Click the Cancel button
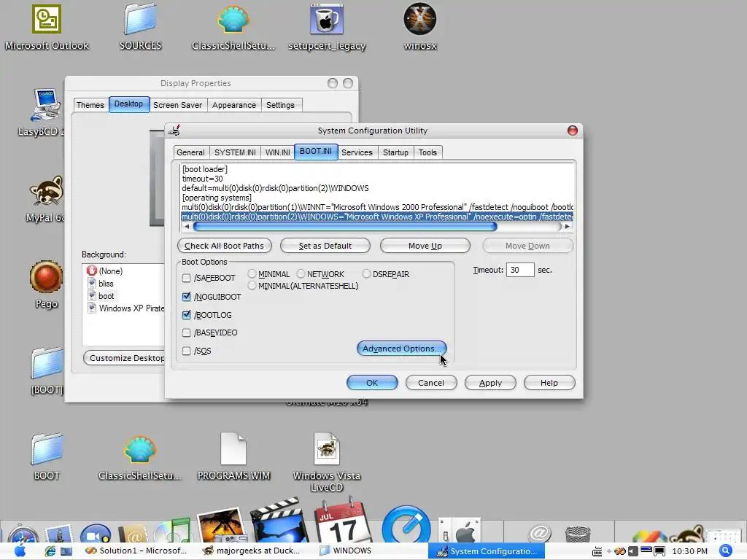This screenshot has height=560, width=747. [x=431, y=383]
